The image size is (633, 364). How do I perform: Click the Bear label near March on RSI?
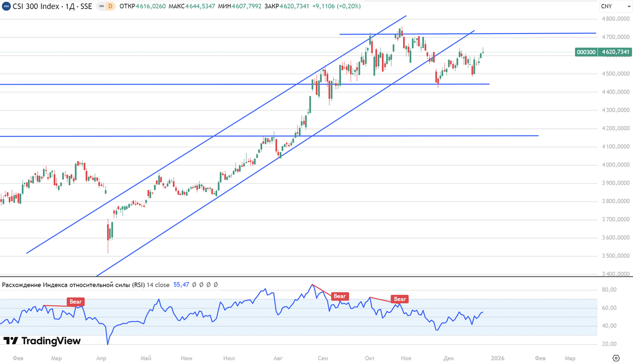(76, 302)
